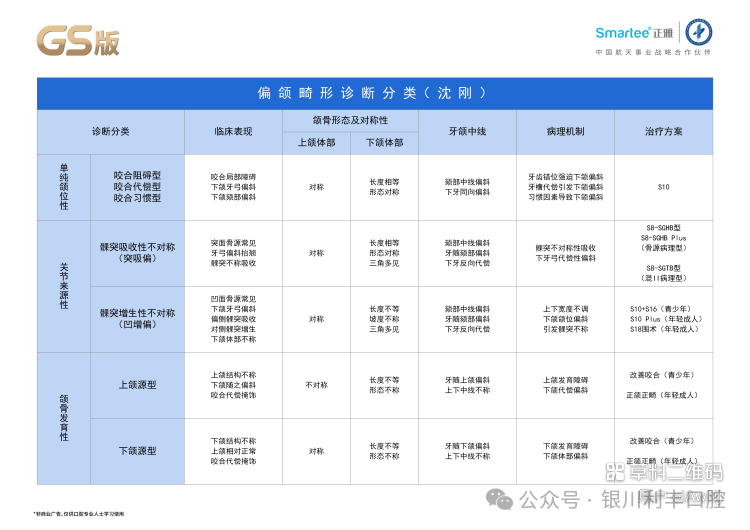750x530 pixels.
Task: Select the 下颌体部 sub-header
Action: (384, 143)
